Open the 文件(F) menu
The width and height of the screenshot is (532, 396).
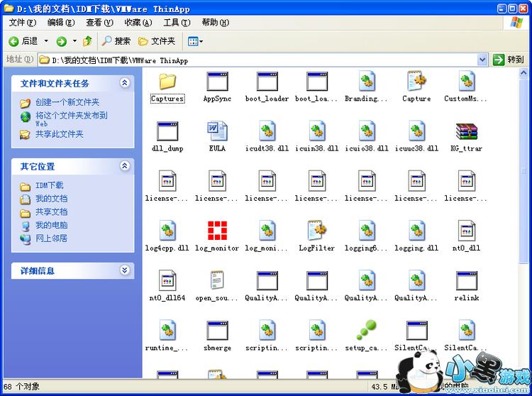pyautogui.click(x=23, y=23)
